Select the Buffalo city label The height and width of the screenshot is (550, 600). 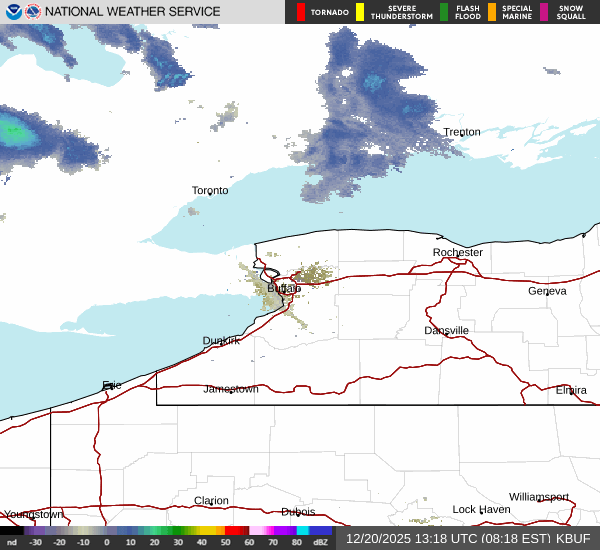pyautogui.click(x=284, y=288)
